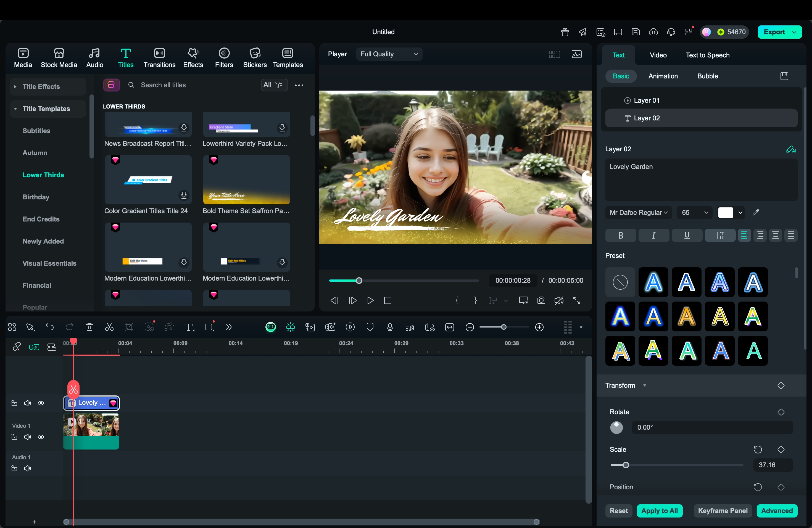Open the Advanced text editor button
This screenshot has width=812, height=528.
[x=777, y=511]
